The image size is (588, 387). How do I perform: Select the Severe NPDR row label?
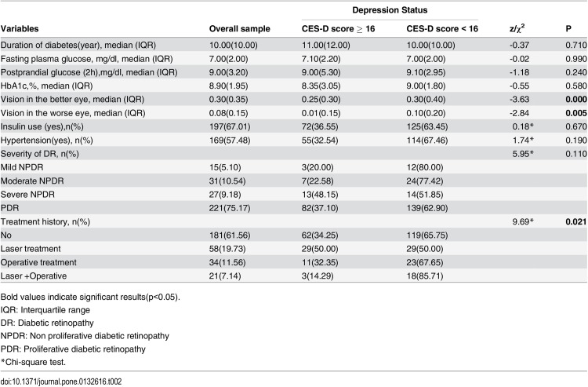[27, 195]
